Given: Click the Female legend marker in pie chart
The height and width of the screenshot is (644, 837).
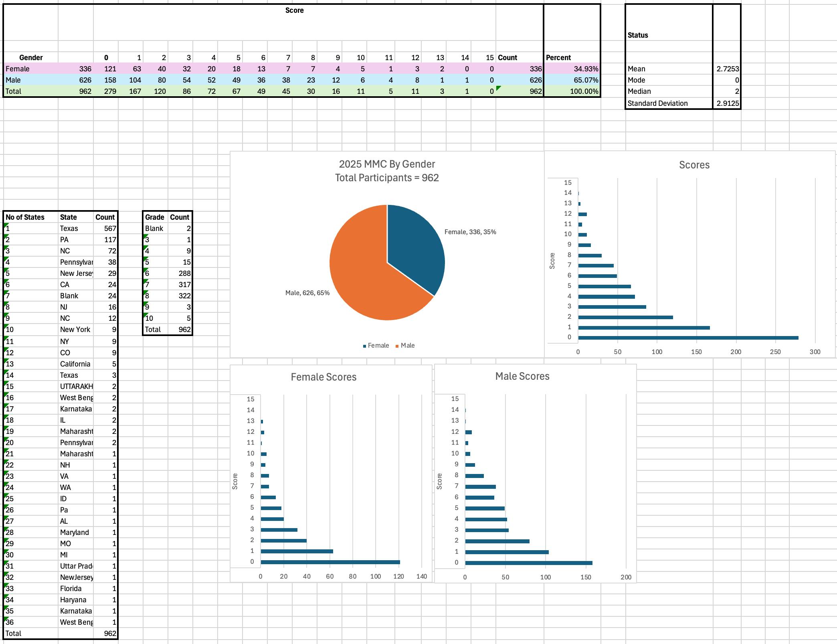Looking at the screenshot, I should click(364, 346).
